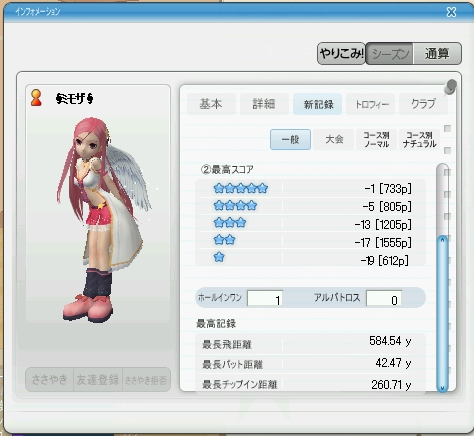Click the やりこみ! button
This screenshot has height=436, width=474.
[x=341, y=53]
